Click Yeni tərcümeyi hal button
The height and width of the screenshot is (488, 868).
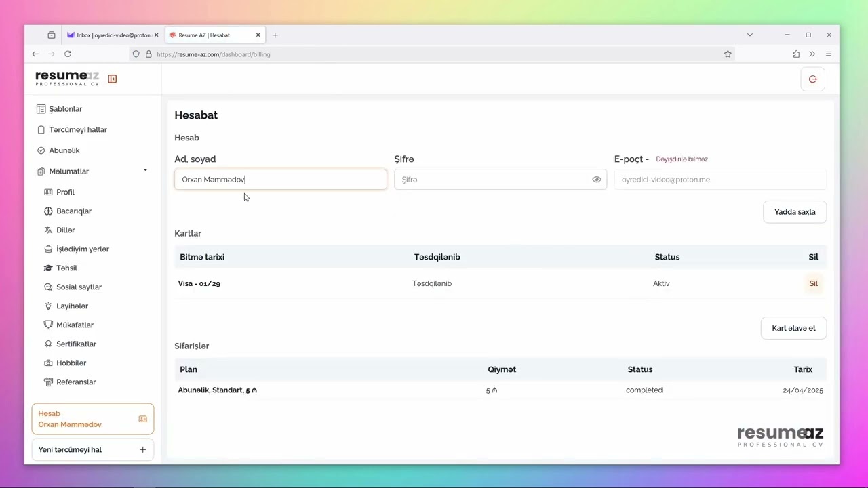click(93, 450)
